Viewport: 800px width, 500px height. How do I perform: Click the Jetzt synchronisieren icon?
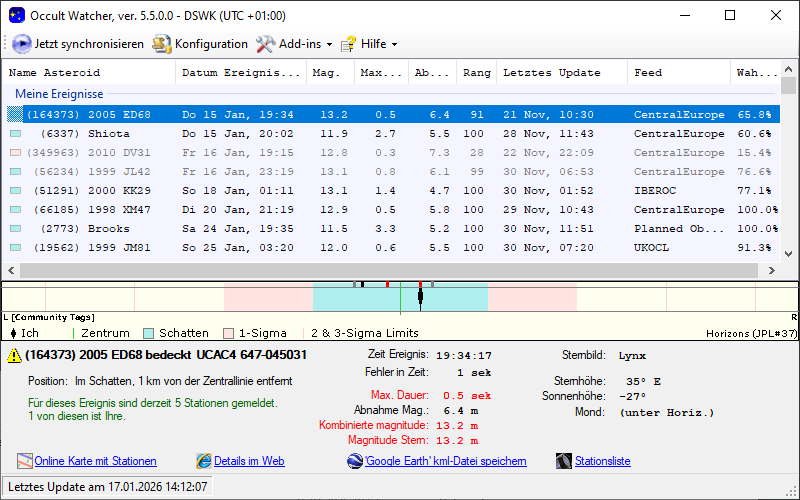(21, 44)
